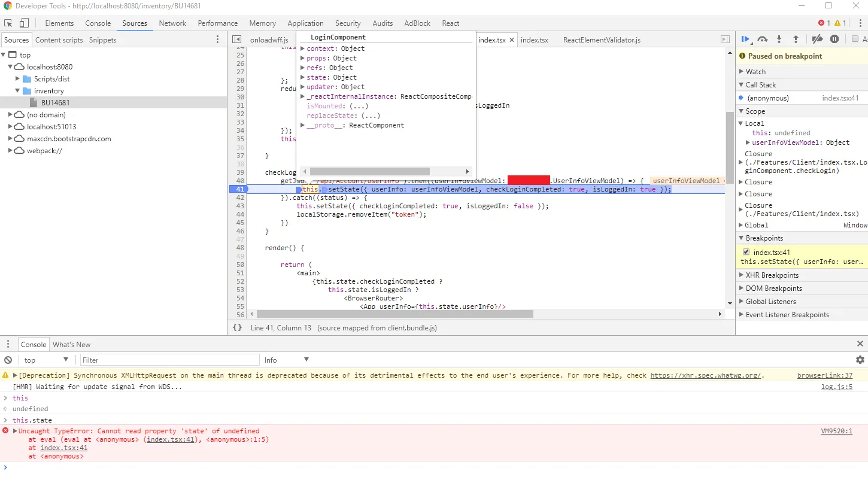
Task: Step over next function call
Action: tap(763, 40)
